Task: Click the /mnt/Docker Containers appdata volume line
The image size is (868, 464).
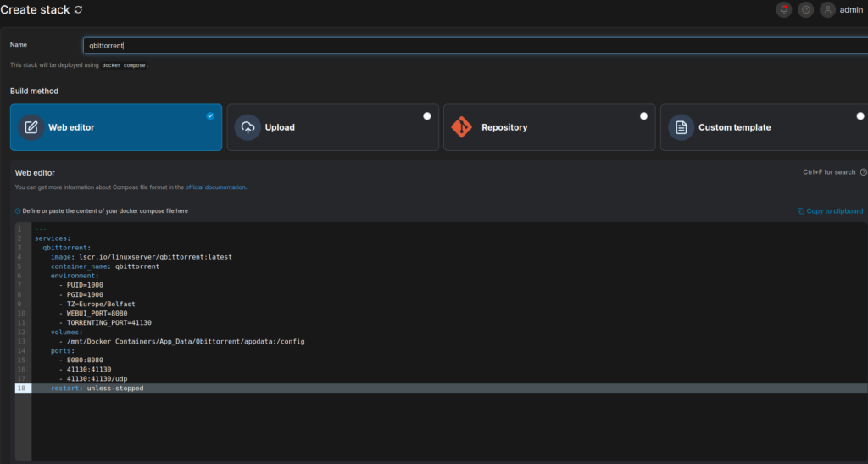Action: 182,342
